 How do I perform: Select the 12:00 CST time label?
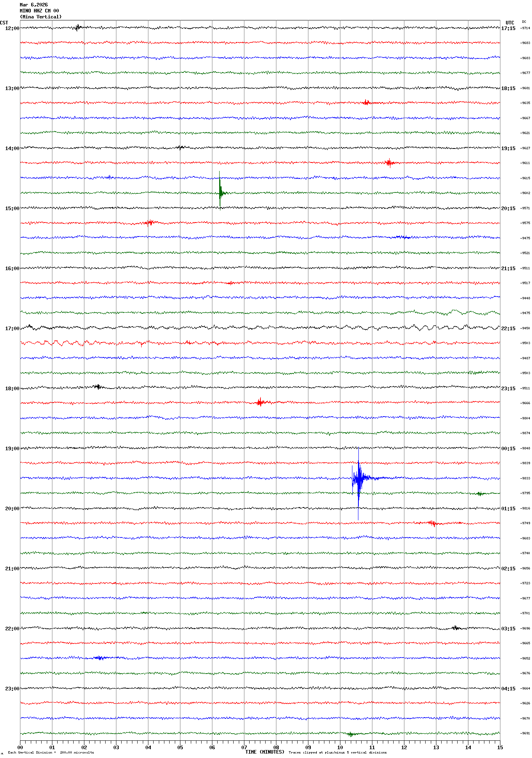12,28
